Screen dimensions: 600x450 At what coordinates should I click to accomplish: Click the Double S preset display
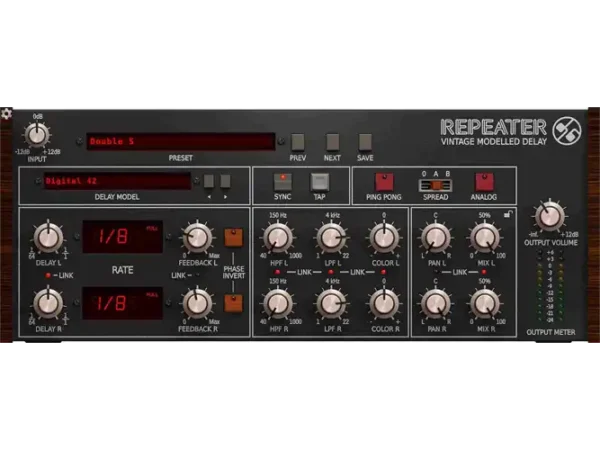point(181,142)
